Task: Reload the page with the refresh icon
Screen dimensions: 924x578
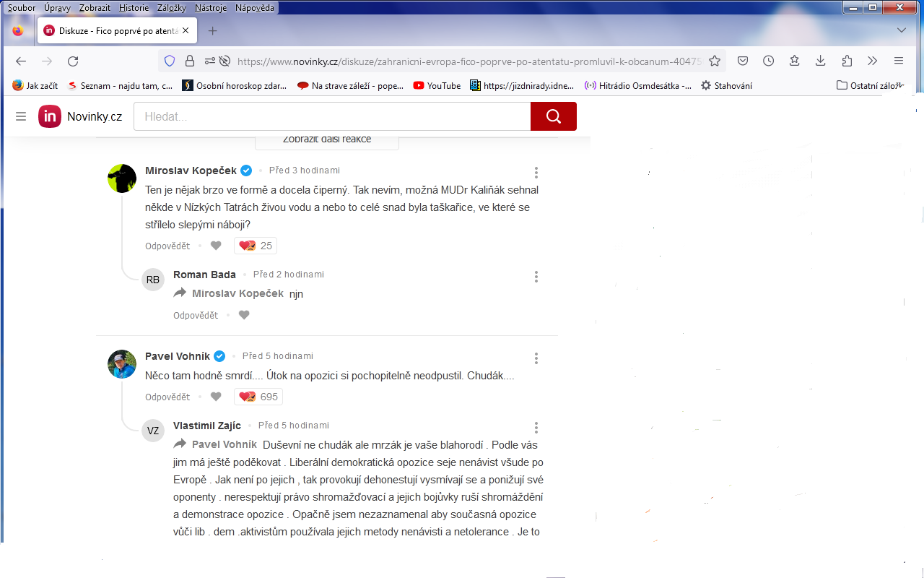Action: click(x=73, y=61)
